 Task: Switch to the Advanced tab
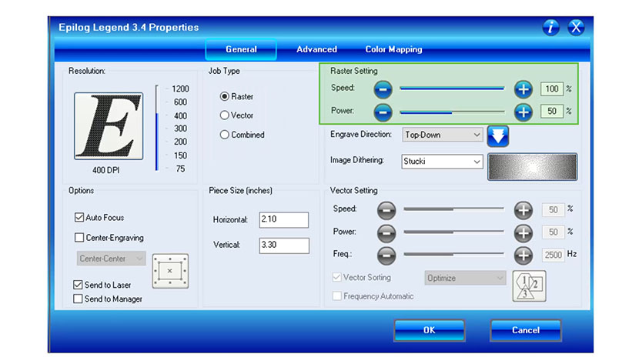coord(316,49)
